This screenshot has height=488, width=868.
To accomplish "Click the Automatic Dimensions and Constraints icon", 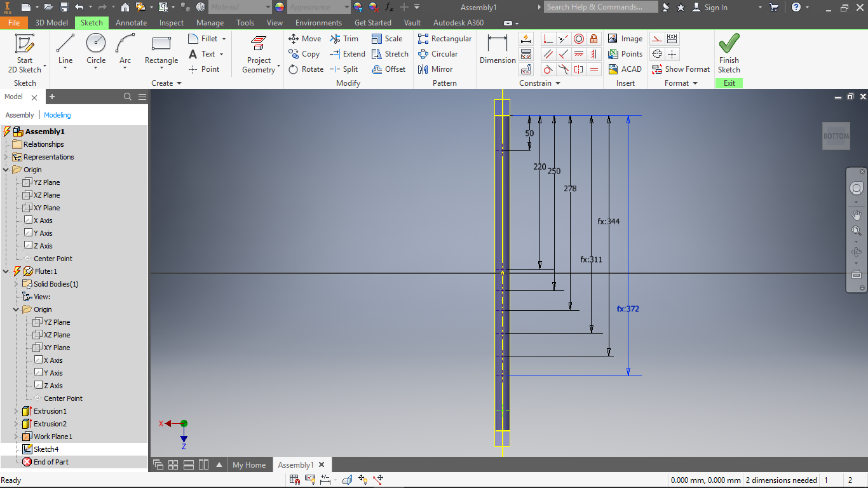I will point(526,39).
